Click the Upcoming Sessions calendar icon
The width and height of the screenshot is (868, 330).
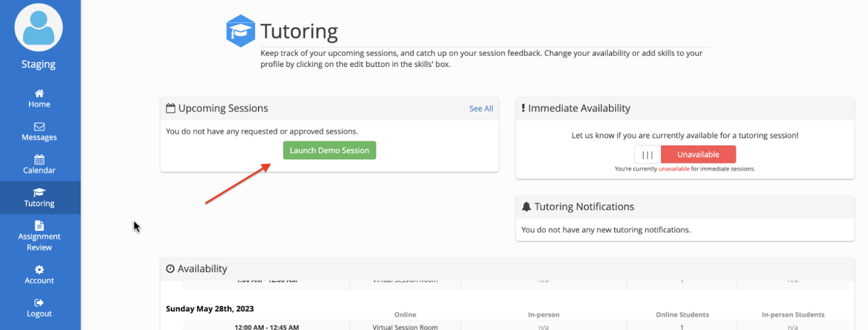pyautogui.click(x=170, y=108)
